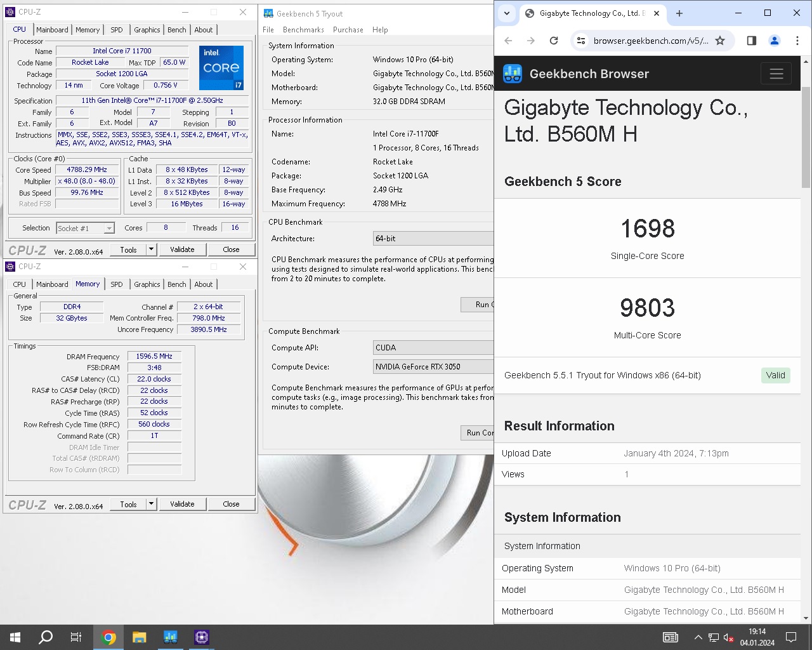
Task: Switch to Geekbench in the taskbar
Action: 170,637
